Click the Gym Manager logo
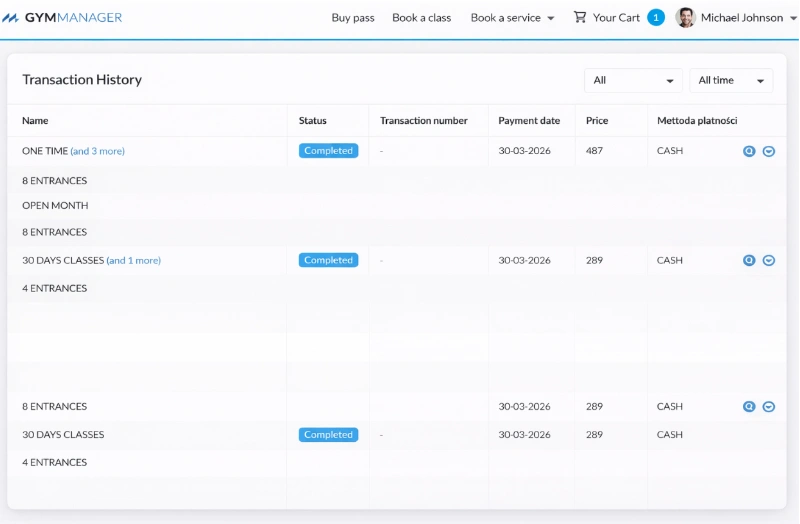The image size is (800, 524). [x=62, y=18]
